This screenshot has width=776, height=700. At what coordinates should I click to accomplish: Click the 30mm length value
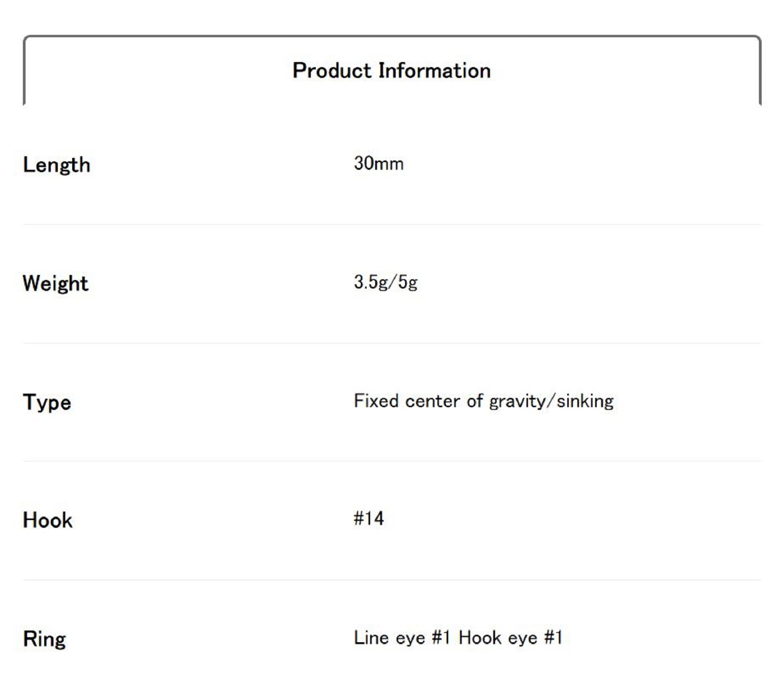coord(378,164)
